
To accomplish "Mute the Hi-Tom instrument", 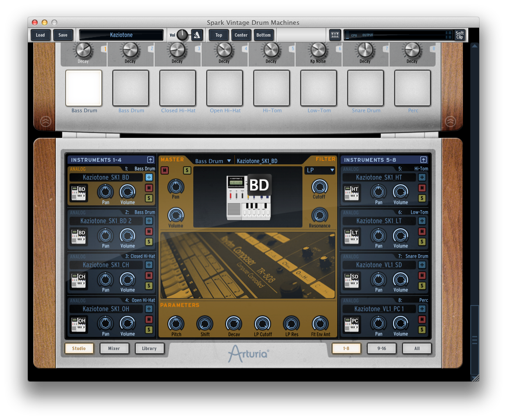I will [422, 188].
